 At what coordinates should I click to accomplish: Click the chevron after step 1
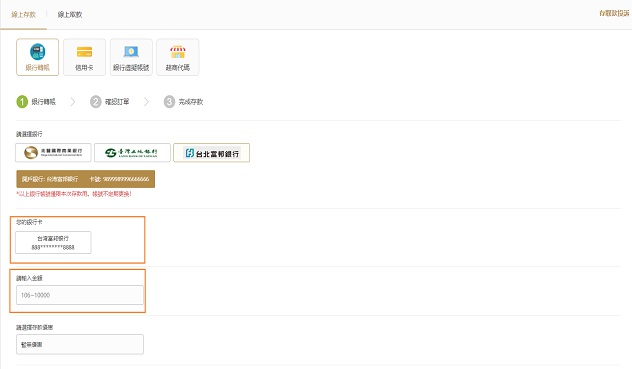pyautogui.click(x=73, y=102)
